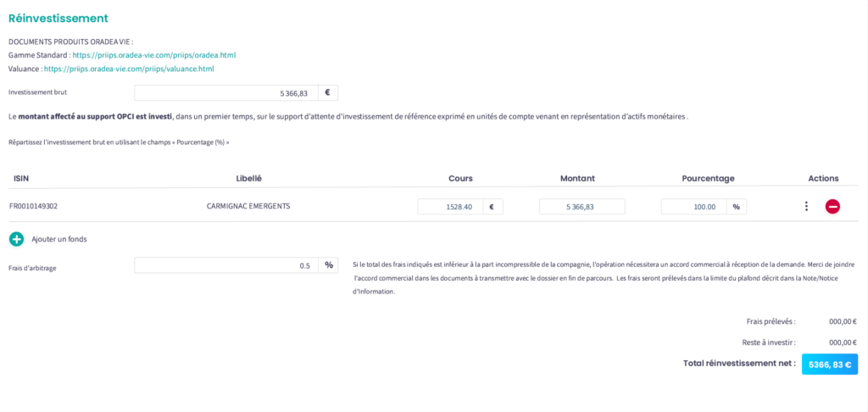
Task: Select the CARMIGNAC EMERGENTS fund name
Action: tap(248, 206)
